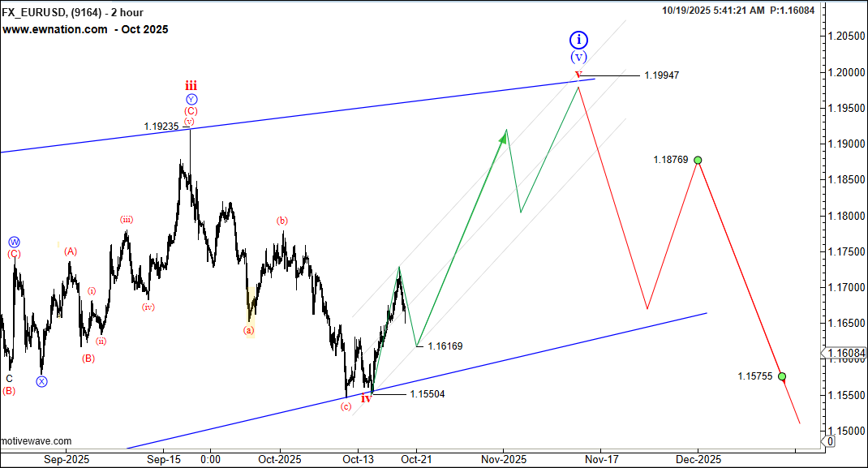Click the 0 tag on the price axis
The height and width of the screenshot is (468, 868).
pos(829,441)
